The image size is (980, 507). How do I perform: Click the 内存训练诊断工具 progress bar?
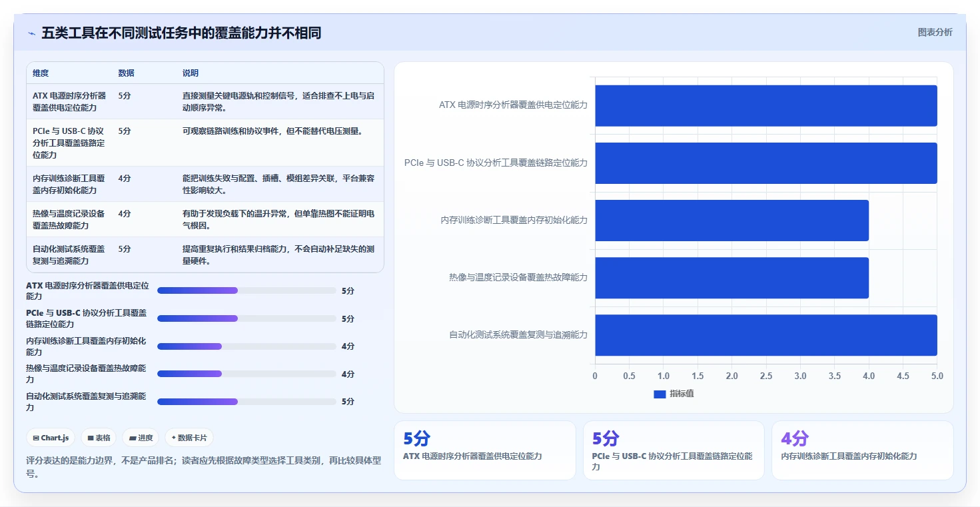246,346
